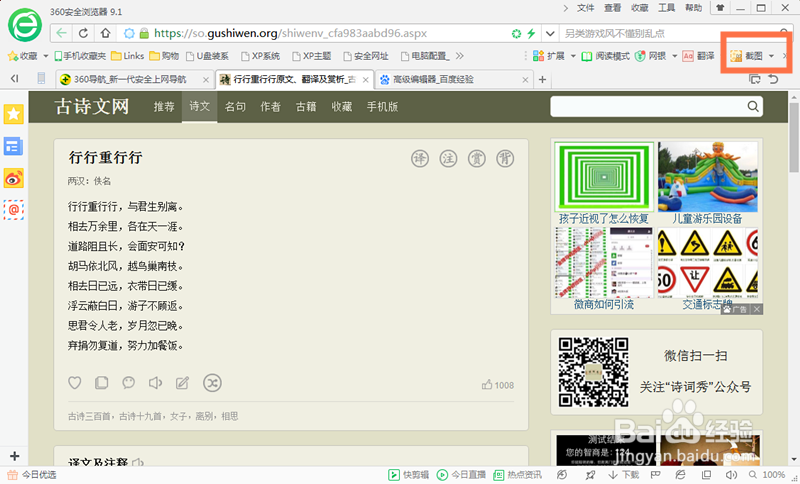Enable 阅读模式 reading mode

point(606,56)
